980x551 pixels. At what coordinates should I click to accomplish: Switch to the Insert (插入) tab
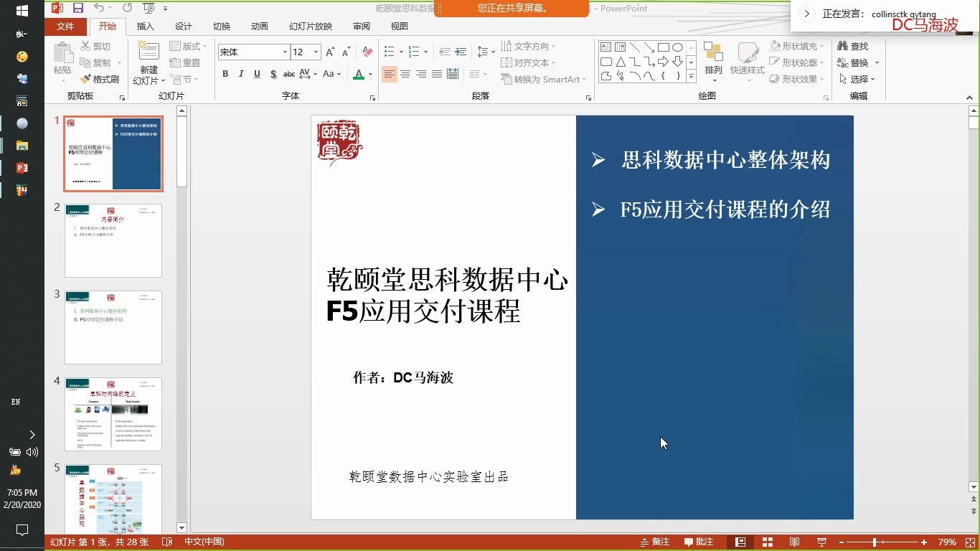pos(146,27)
